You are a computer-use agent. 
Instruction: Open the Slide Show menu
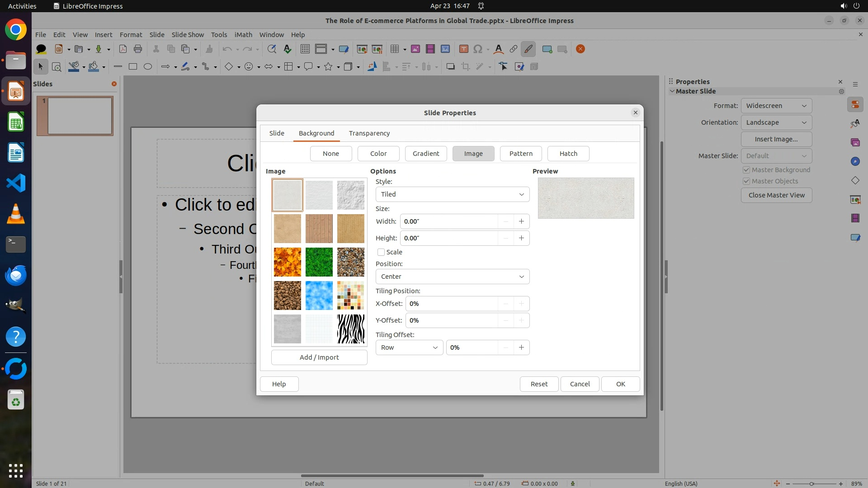pyautogui.click(x=188, y=35)
